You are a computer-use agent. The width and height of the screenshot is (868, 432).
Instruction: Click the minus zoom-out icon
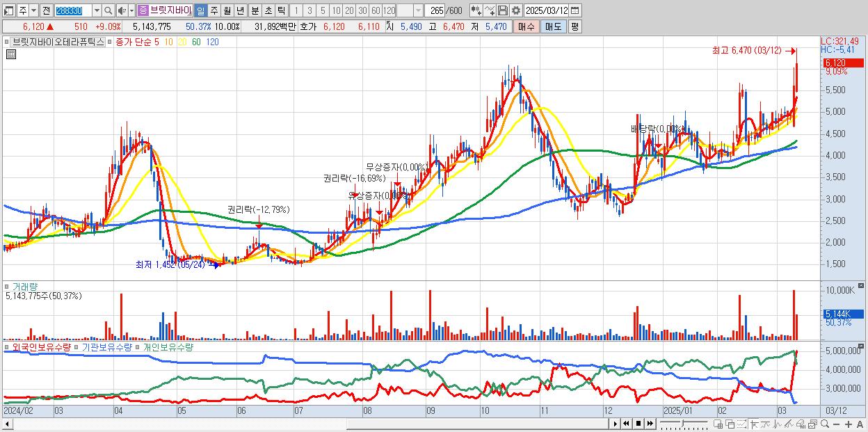coord(836,424)
